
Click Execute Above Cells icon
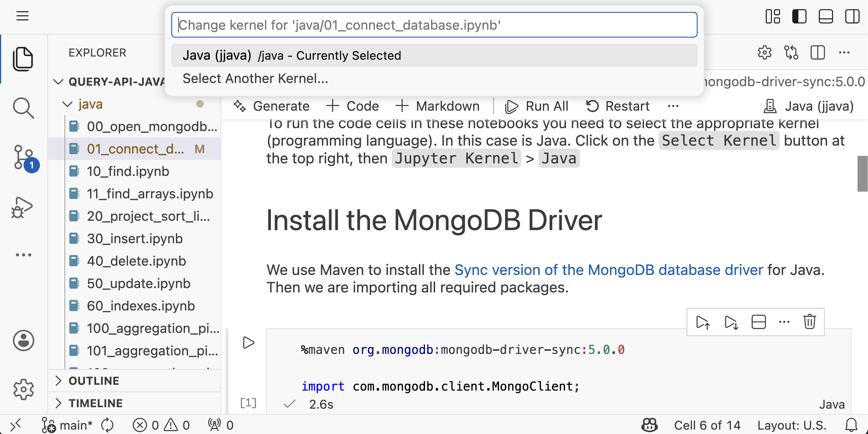tap(703, 322)
